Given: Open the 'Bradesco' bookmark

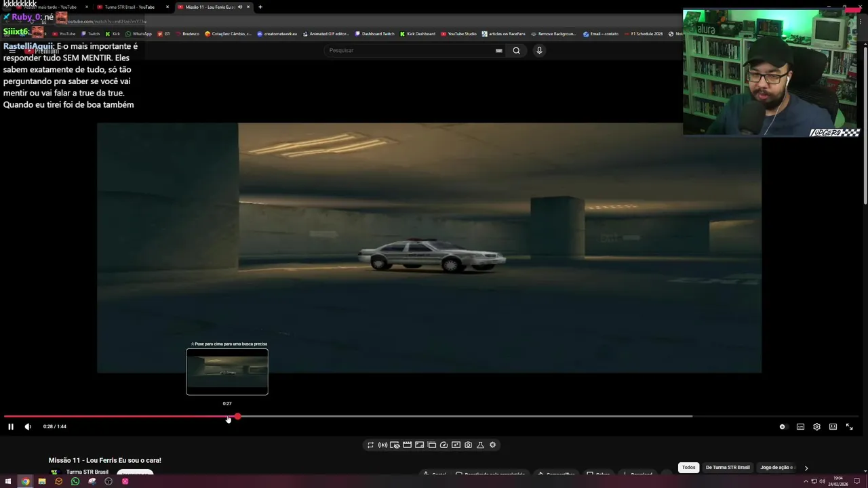Looking at the screenshot, I should click(x=187, y=34).
